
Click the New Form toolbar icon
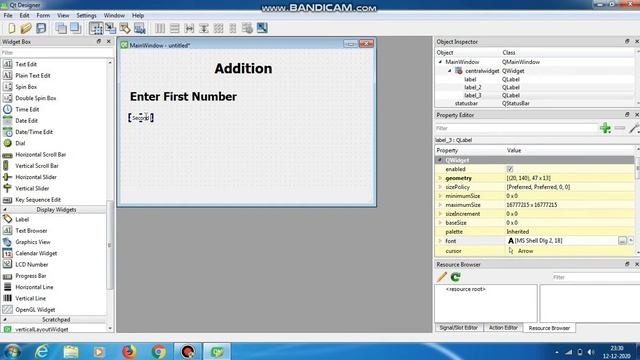(x=11, y=28)
